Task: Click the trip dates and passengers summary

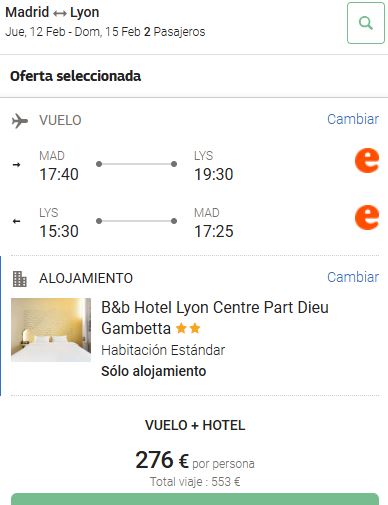Action: pyautogui.click(x=105, y=32)
